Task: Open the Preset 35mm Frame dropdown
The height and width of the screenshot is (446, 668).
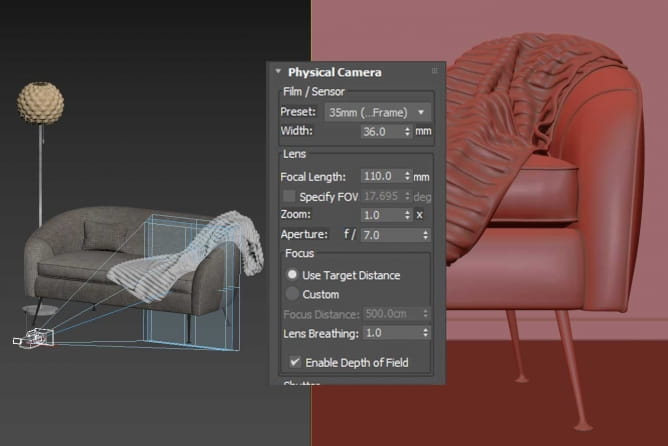Action: 378,112
